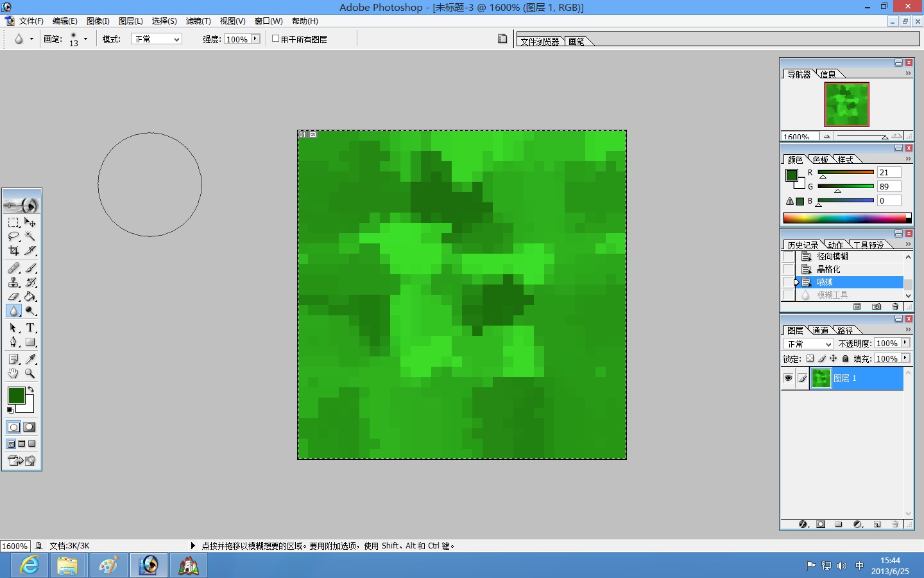The image size is (924, 578).
Task: Select the Zoom magnifier tool
Action: tap(30, 373)
